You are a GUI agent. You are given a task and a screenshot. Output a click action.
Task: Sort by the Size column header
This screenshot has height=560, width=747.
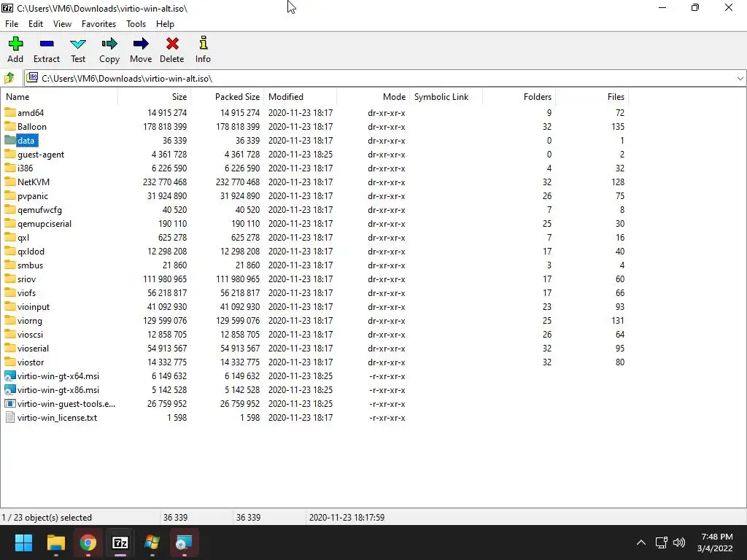(155, 97)
